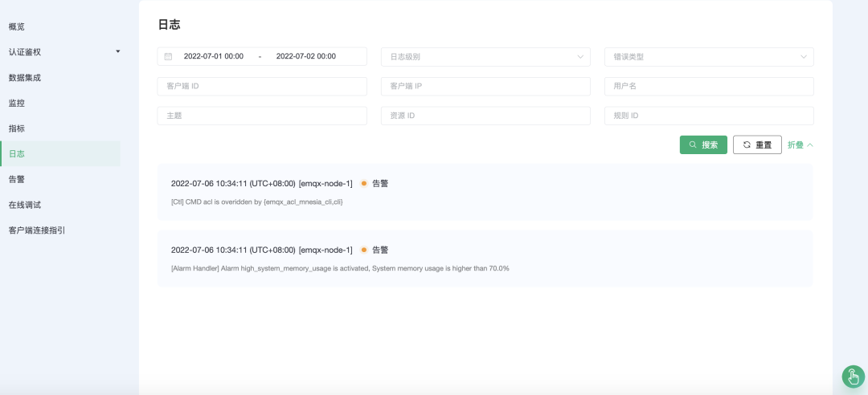Click the calendar icon in date range field
This screenshot has height=395, width=868.
pos(168,56)
